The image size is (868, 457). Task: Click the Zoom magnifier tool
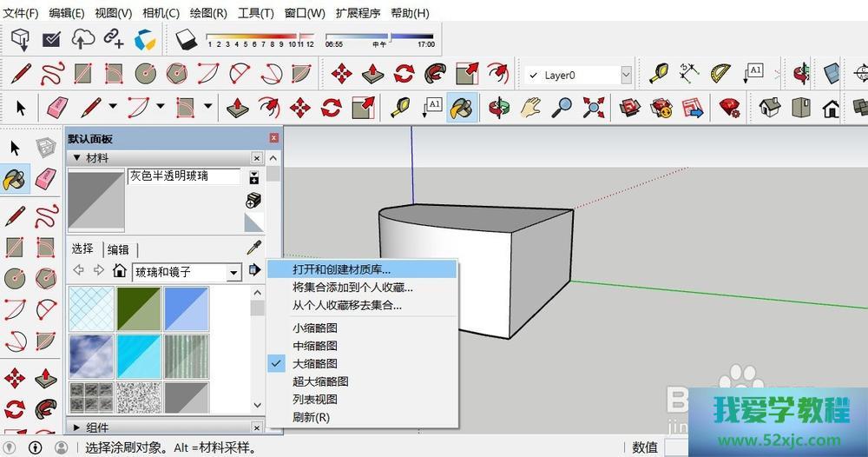[x=562, y=108]
